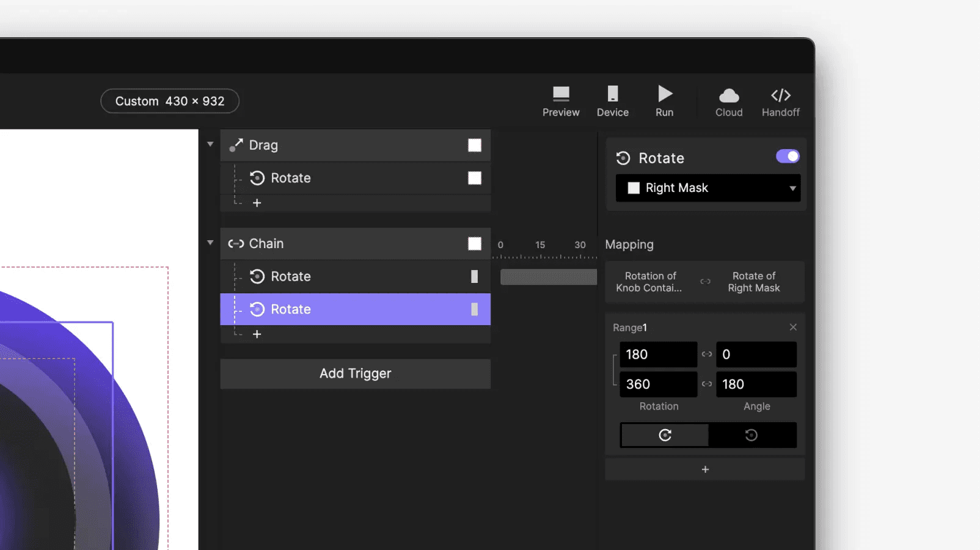This screenshot has height=550, width=980.
Task: Toggle the Rotate response switch
Action: 788,156
